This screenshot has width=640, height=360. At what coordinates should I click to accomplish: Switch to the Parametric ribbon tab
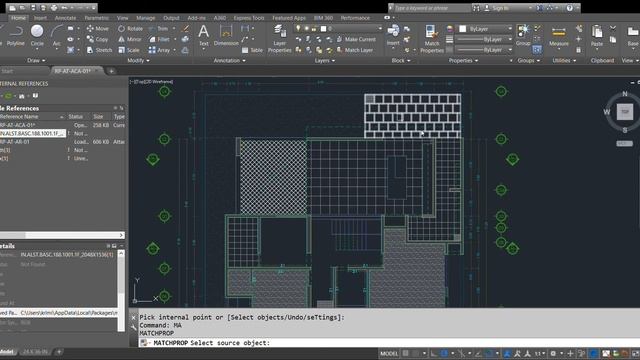pos(96,18)
